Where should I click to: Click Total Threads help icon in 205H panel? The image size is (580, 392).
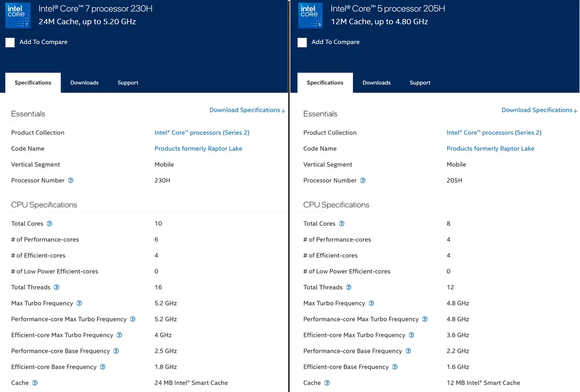[x=349, y=287]
